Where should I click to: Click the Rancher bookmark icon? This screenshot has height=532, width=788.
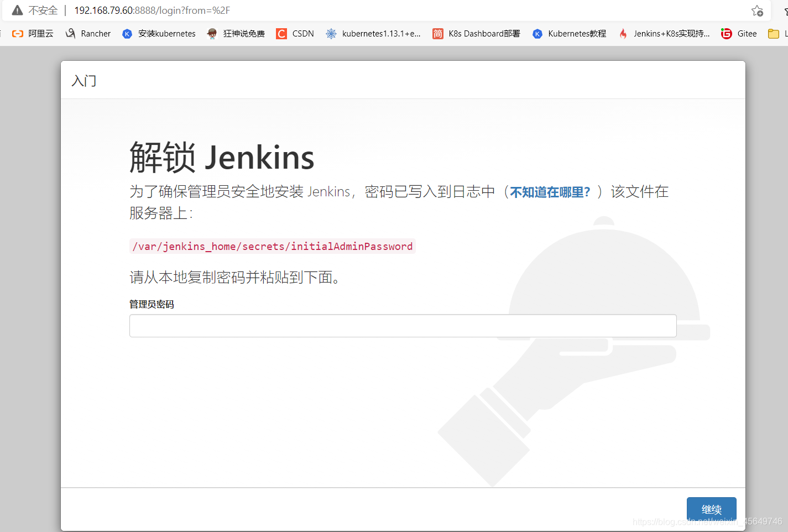[70, 34]
